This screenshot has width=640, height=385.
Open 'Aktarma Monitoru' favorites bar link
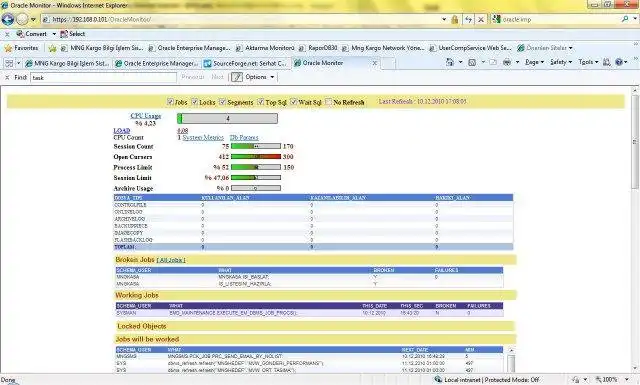(x=265, y=48)
